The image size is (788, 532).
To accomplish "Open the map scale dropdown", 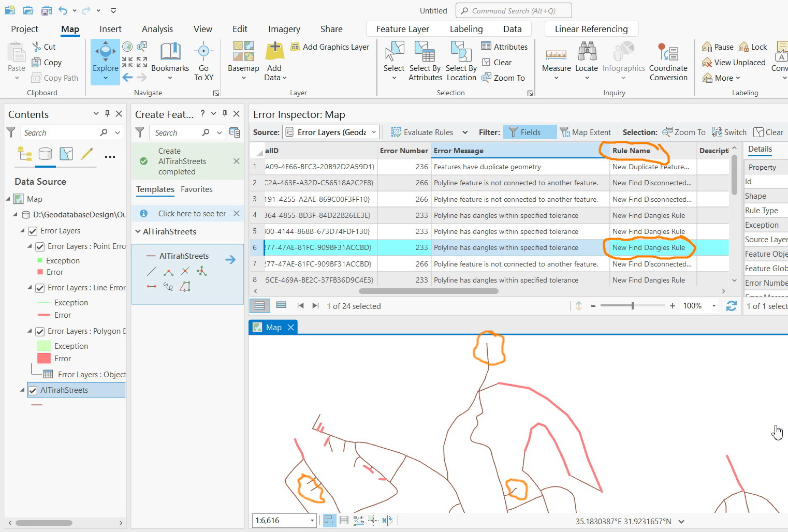I will pyautogui.click(x=311, y=521).
